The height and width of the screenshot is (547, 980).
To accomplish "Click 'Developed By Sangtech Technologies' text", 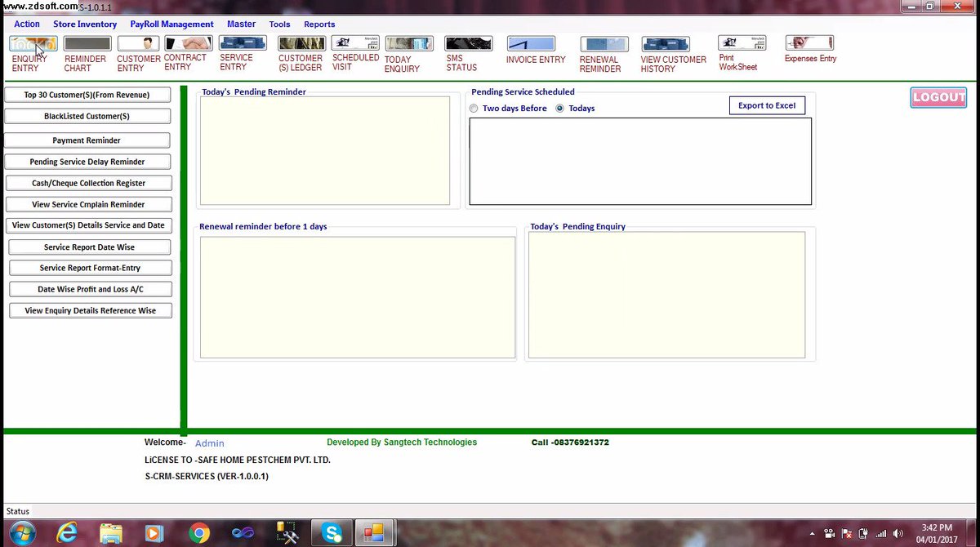I will pos(402,442).
